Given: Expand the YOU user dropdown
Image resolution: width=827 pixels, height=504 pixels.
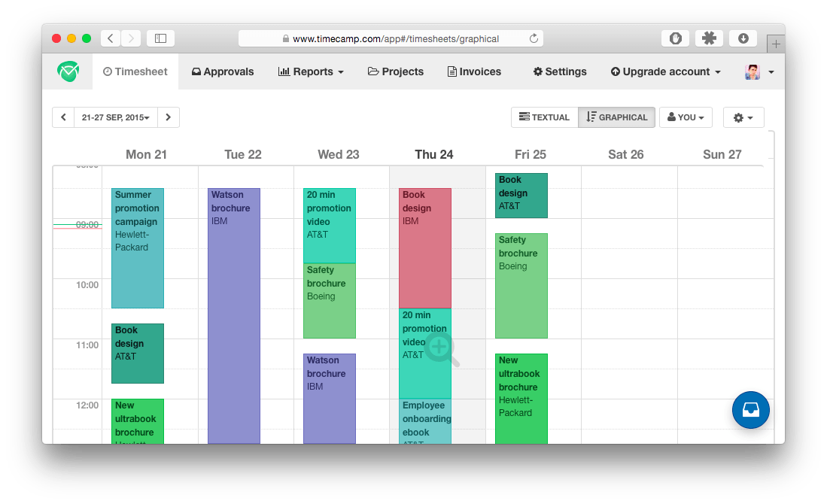Looking at the screenshot, I should 686,117.
